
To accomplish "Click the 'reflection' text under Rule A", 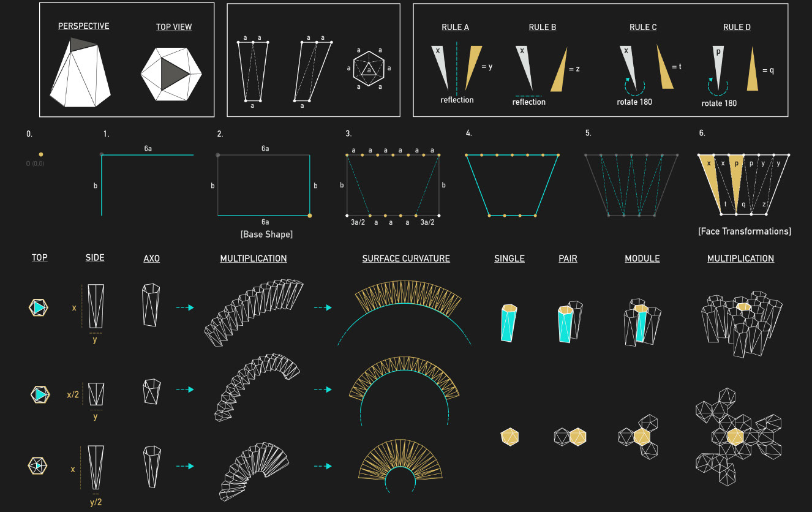I will click(457, 100).
